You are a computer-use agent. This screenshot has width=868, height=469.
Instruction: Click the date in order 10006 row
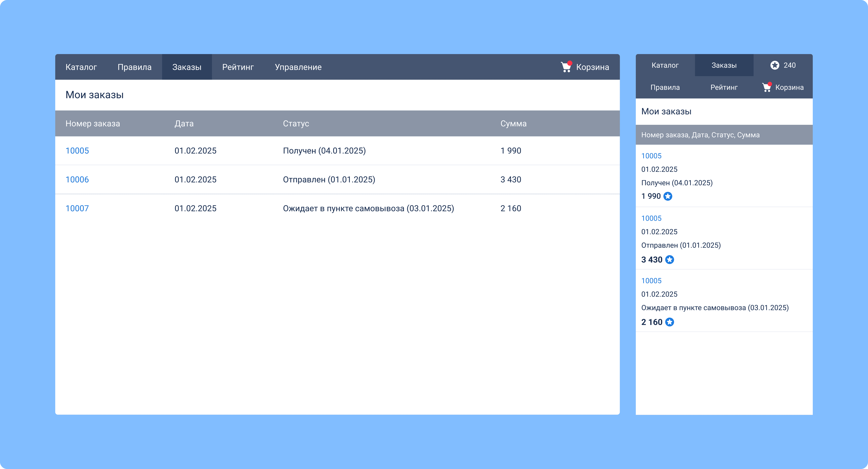(x=195, y=180)
